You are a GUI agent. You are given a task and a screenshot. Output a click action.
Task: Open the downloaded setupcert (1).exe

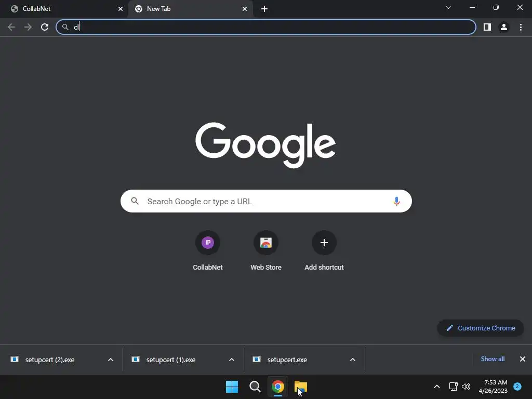coord(170,360)
